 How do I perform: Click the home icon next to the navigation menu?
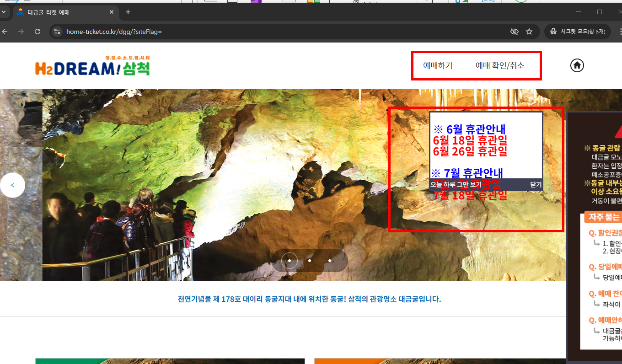tap(577, 65)
